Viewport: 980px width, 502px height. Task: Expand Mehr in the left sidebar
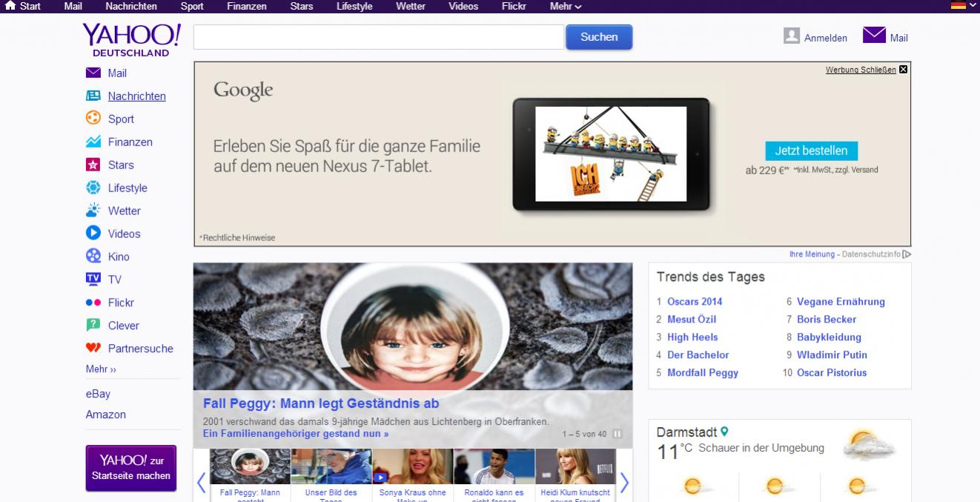click(101, 369)
